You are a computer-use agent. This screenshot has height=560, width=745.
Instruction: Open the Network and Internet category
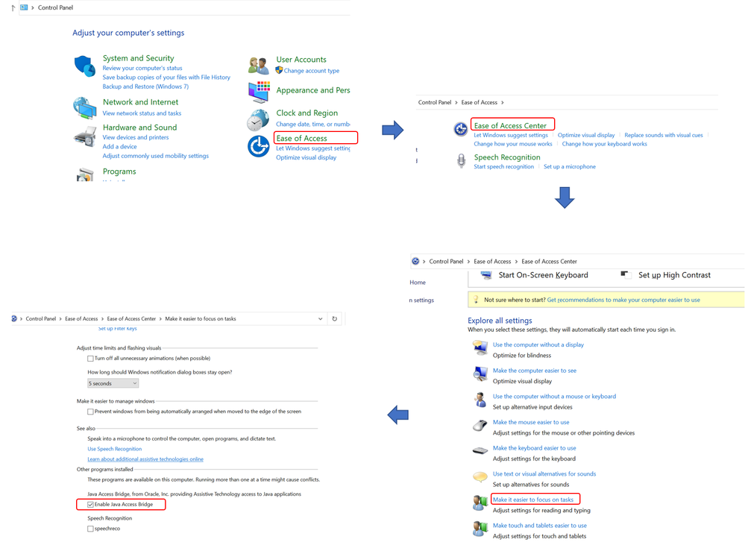[x=141, y=102]
